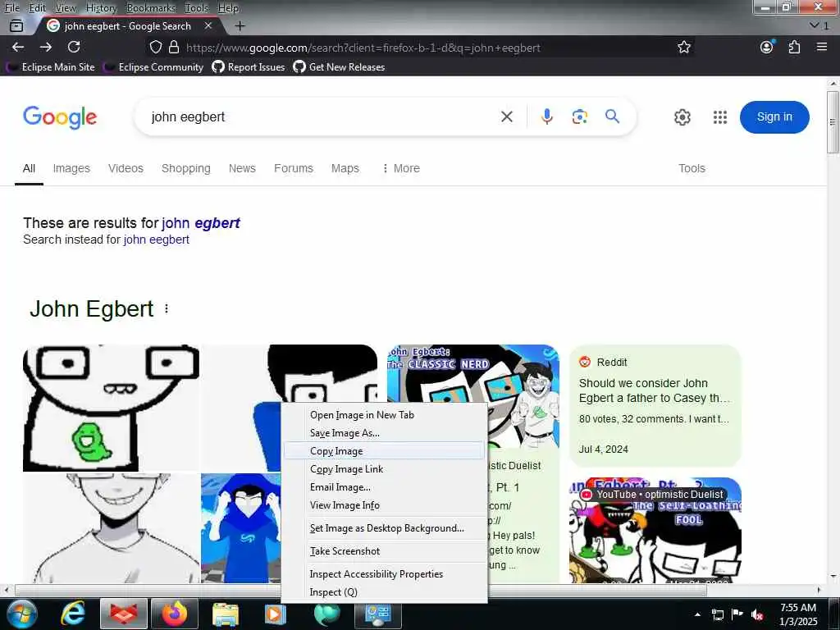Select Take Screenshot in context menu

(x=384, y=551)
